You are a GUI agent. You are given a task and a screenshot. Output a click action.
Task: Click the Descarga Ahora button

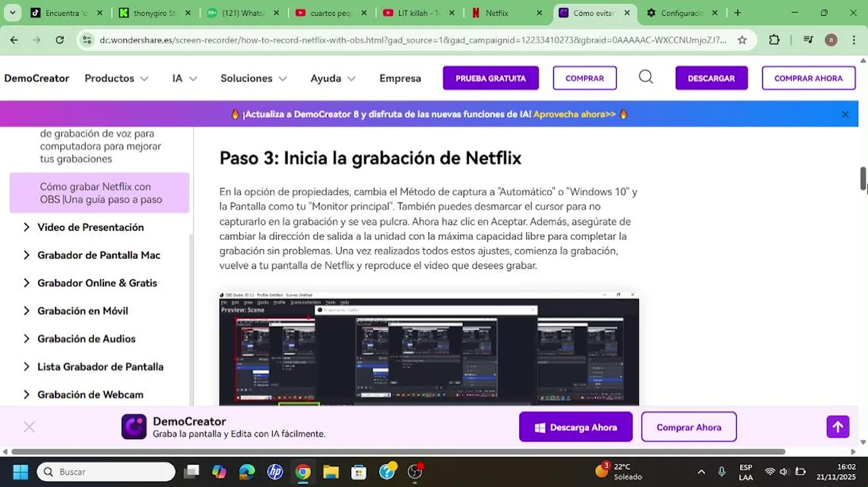click(x=576, y=427)
